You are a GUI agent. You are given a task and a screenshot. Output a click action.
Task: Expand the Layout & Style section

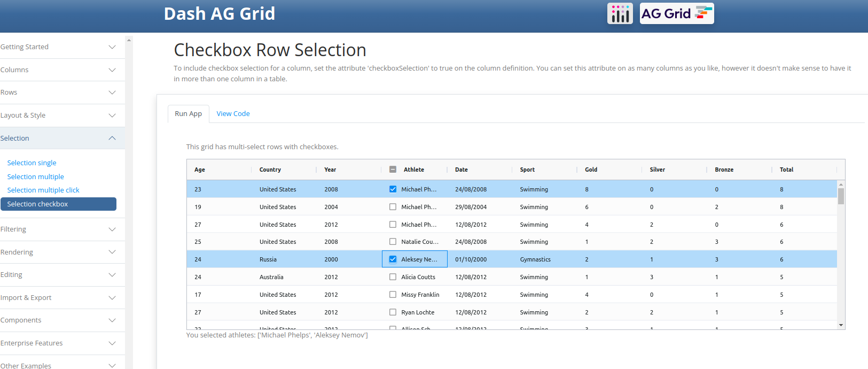coord(62,116)
